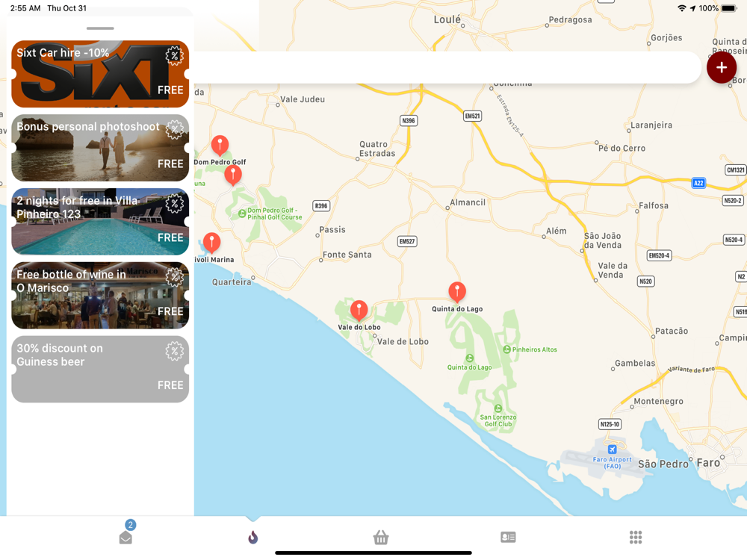Viewport: 747px width, 560px height.
Task: Tap percent badge icon on O Marisco coupon
Action: (174, 277)
